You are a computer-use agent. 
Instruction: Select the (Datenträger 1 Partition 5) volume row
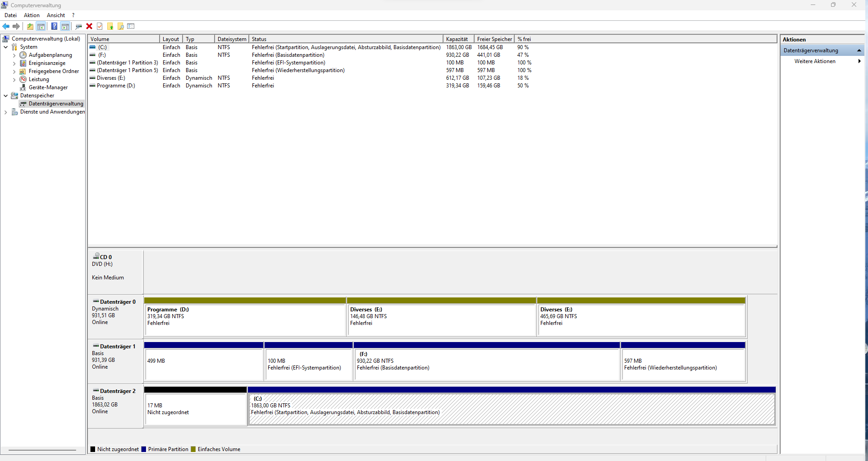(311, 70)
